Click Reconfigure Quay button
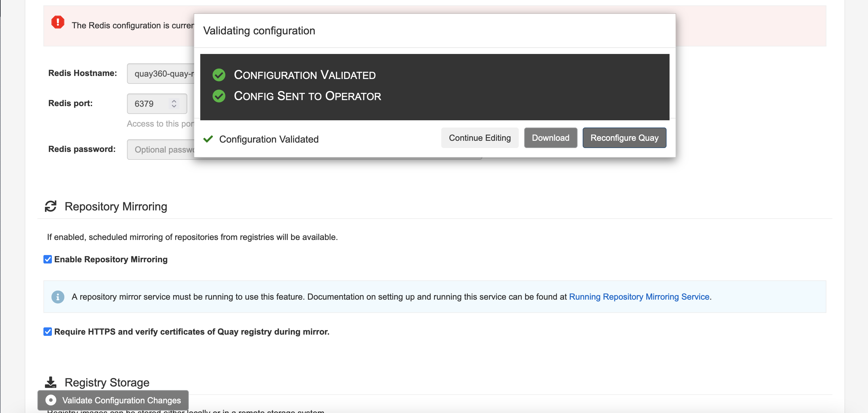The image size is (868, 413). click(x=624, y=138)
